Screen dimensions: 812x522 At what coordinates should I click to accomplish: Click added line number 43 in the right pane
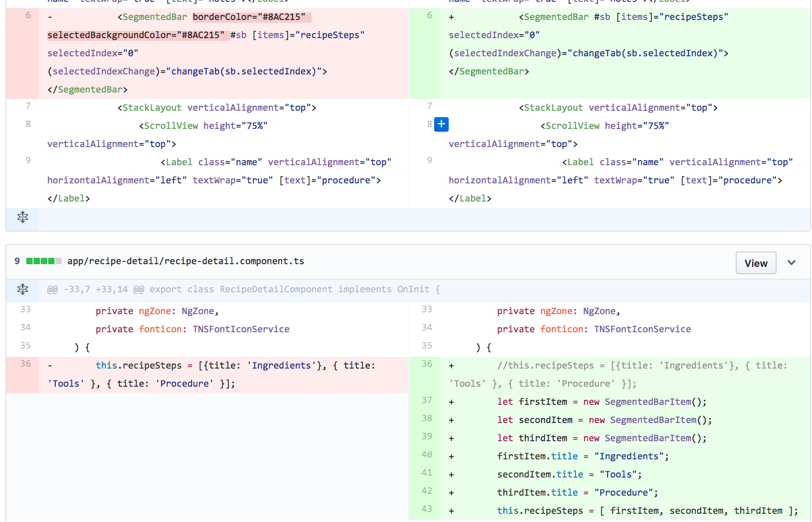pos(426,509)
